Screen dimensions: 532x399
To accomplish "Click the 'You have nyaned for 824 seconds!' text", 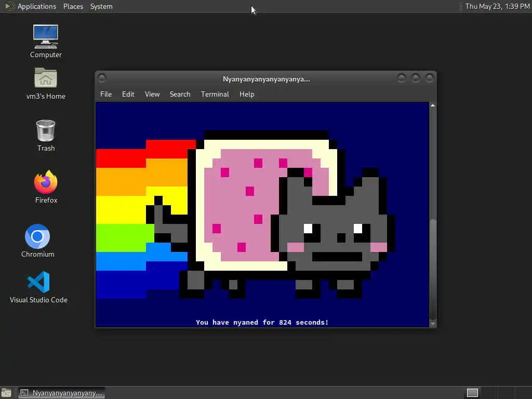I will tap(262, 322).
